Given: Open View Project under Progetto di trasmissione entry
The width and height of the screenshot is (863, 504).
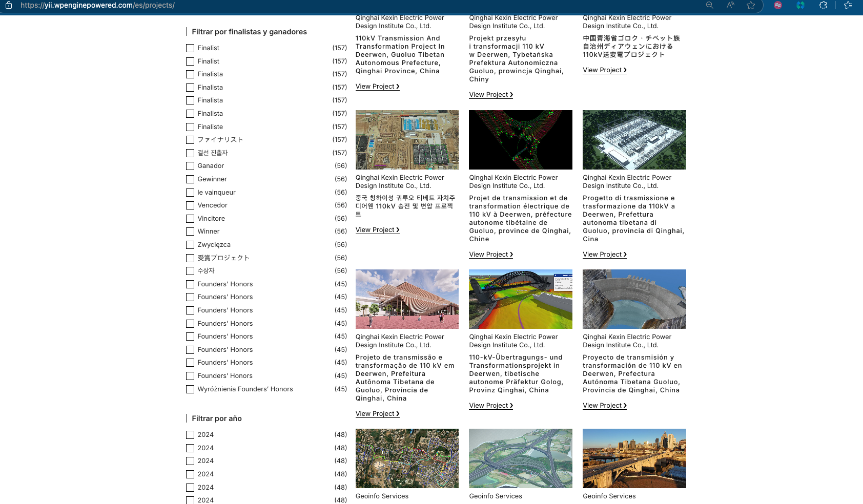Looking at the screenshot, I should point(605,255).
